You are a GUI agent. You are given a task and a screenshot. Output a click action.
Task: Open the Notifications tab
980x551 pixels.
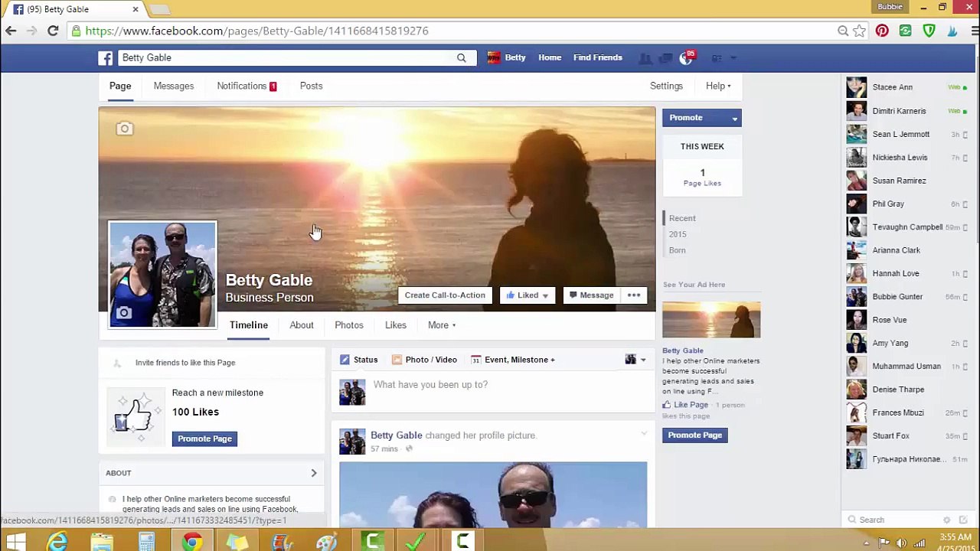tap(247, 86)
